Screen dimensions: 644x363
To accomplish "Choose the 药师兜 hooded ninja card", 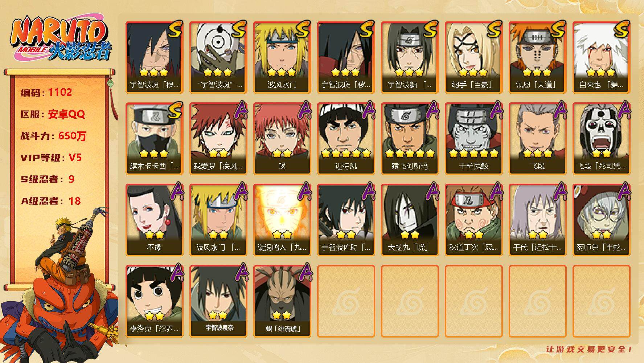I will (x=601, y=220).
